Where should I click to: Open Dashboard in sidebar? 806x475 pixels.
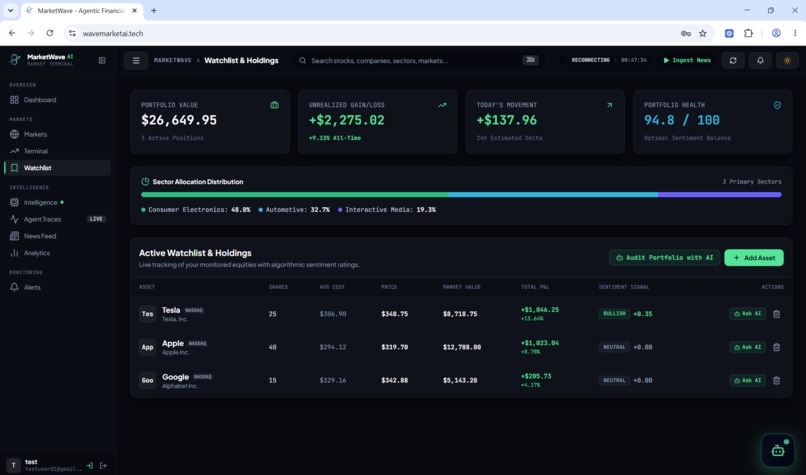coord(57,100)
